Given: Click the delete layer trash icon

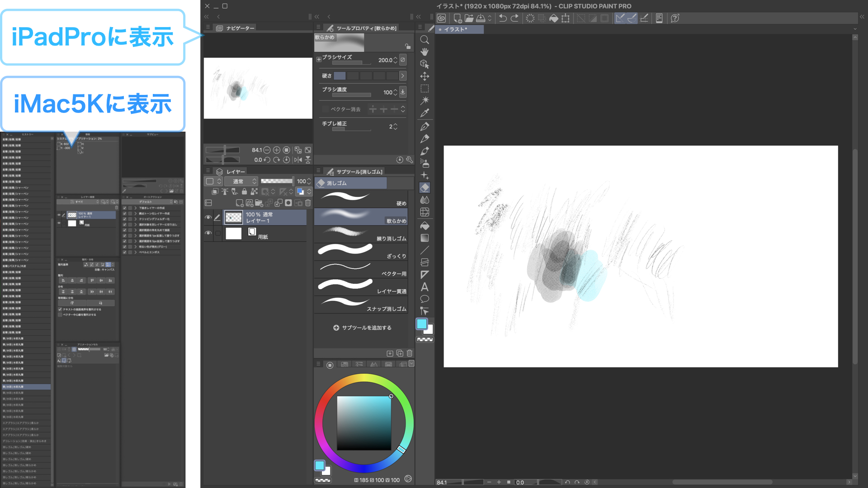Looking at the screenshot, I should [308, 203].
